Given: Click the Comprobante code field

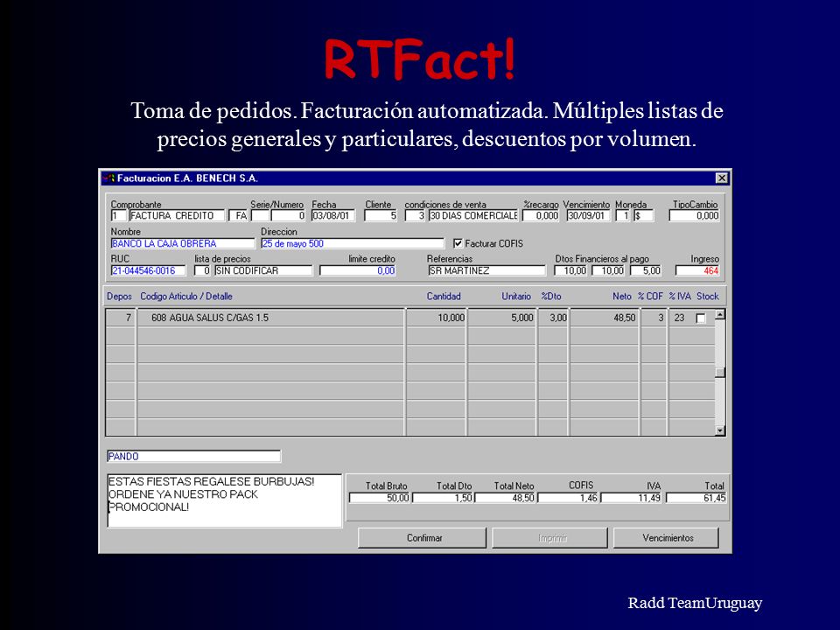Looking at the screenshot, I should (x=118, y=215).
